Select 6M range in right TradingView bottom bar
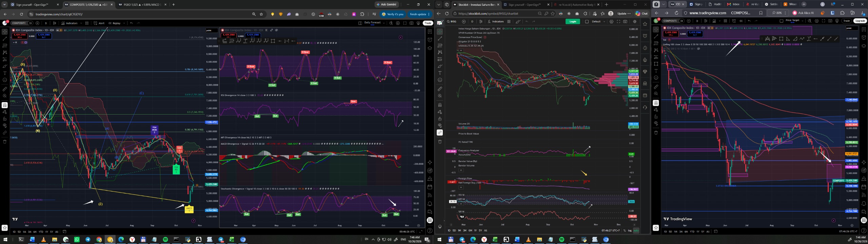Viewport: 868px width, 244px height. 686,231
